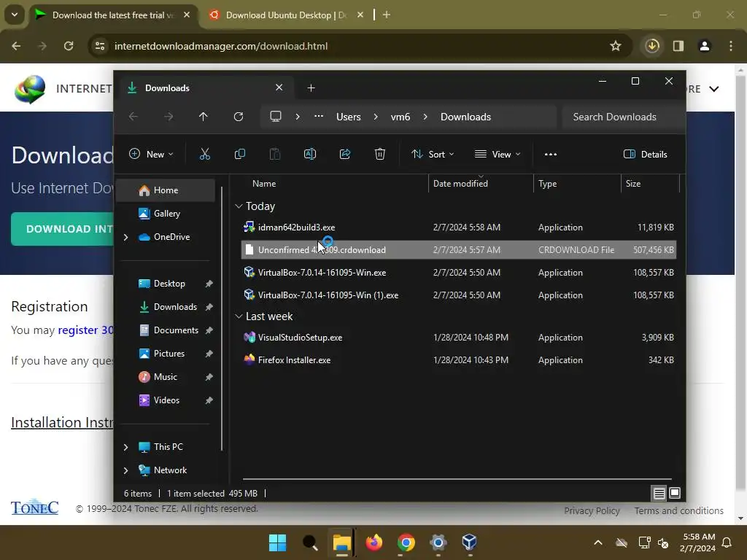This screenshot has width=747, height=560.
Task: Show hidden path segments via address bar ellipsis
Action: [319, 116]
